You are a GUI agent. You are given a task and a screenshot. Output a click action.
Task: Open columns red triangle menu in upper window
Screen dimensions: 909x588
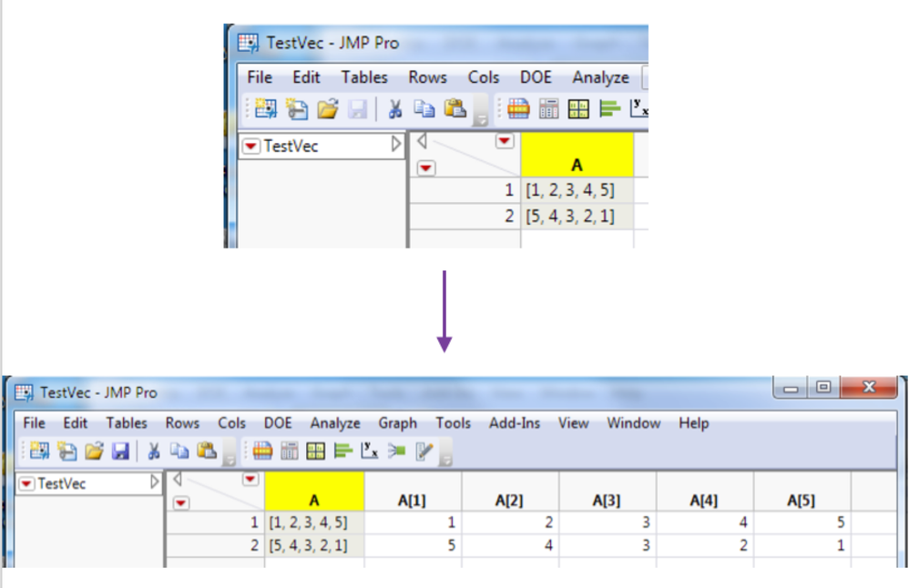[505, 141]
